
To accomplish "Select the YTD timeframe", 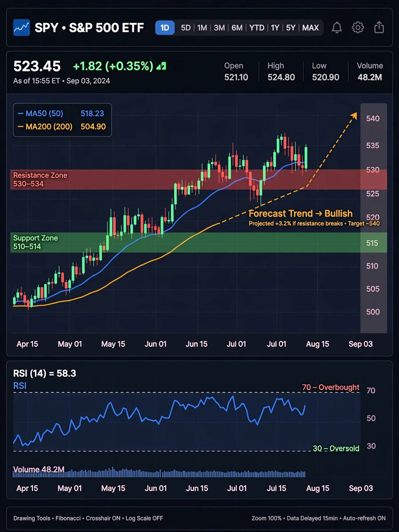I will pos(257,27).
